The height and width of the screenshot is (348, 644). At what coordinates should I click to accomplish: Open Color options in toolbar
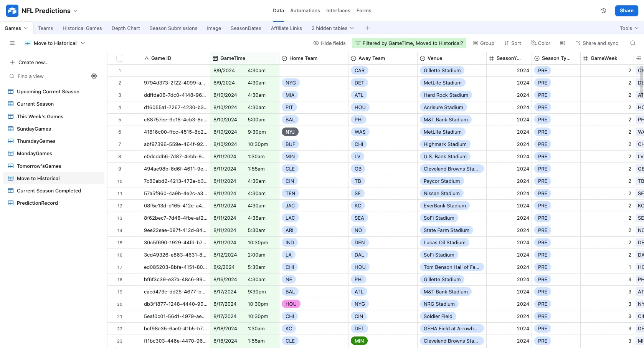click(x=540, y=43)
